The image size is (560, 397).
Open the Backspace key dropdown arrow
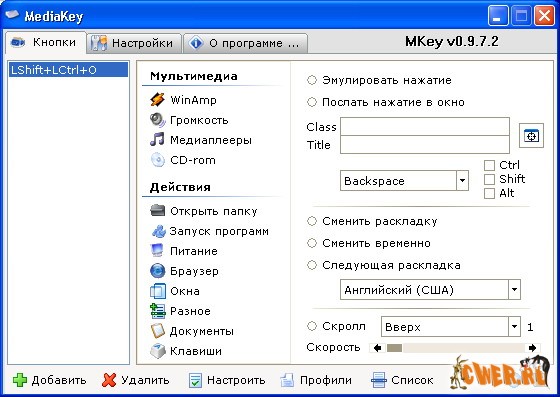(462, 181)
